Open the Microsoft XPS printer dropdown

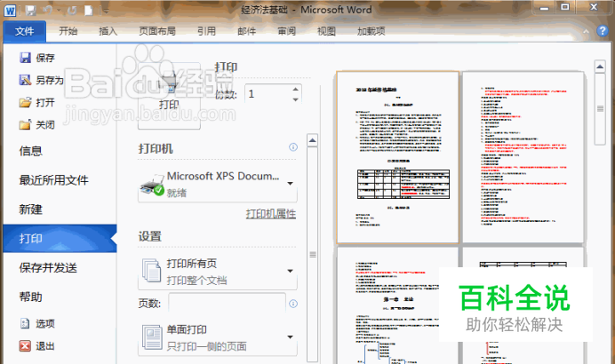click(291, 184)
